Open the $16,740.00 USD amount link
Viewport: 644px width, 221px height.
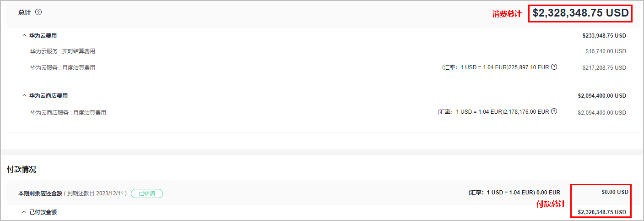point(606,51)
